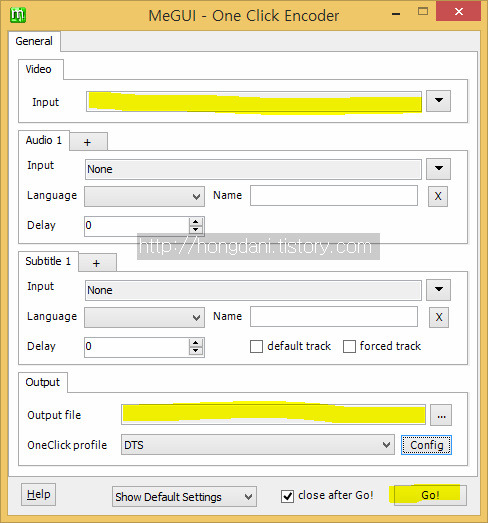Open the profile Config button
488x523 pixels.
click(x=426, y=445)
